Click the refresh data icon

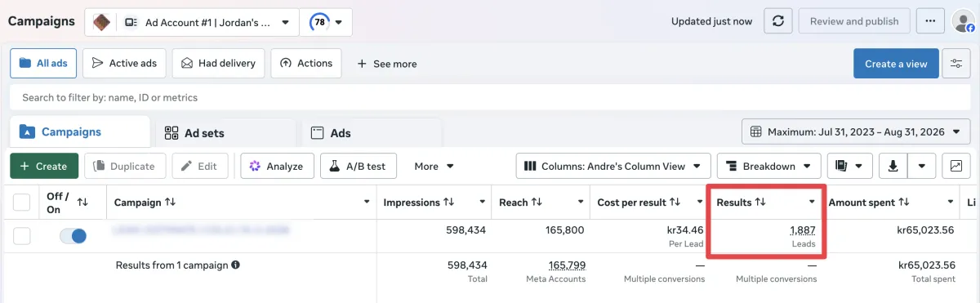(x=778, y=21)
